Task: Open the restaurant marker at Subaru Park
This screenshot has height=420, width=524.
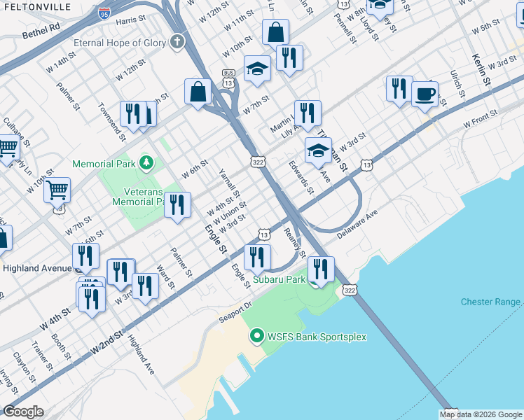Action: [321, 269]
